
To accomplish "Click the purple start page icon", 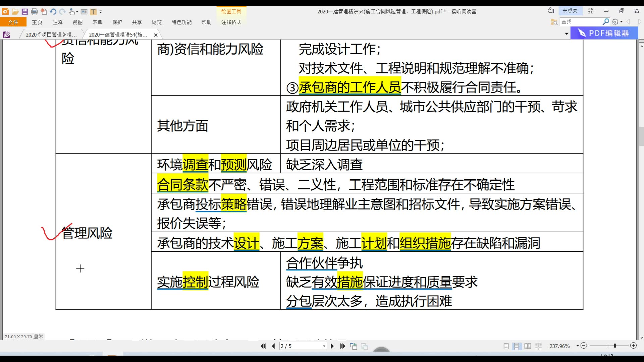I will click(6, 35).
